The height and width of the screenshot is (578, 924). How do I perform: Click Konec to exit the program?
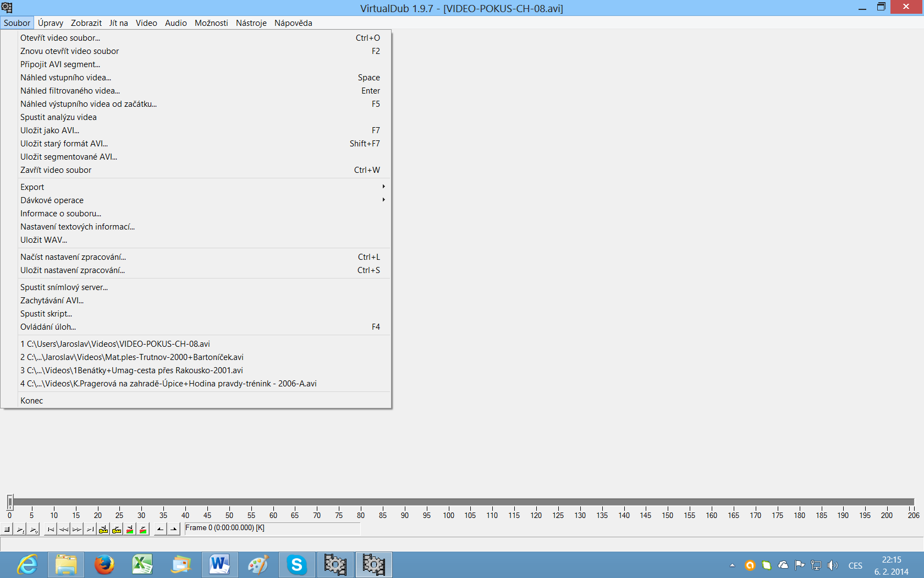pos(31,401)
